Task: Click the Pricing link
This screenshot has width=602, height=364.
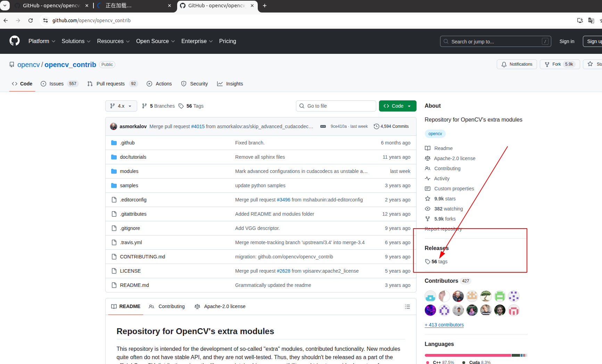Action: tap(228, 41)
